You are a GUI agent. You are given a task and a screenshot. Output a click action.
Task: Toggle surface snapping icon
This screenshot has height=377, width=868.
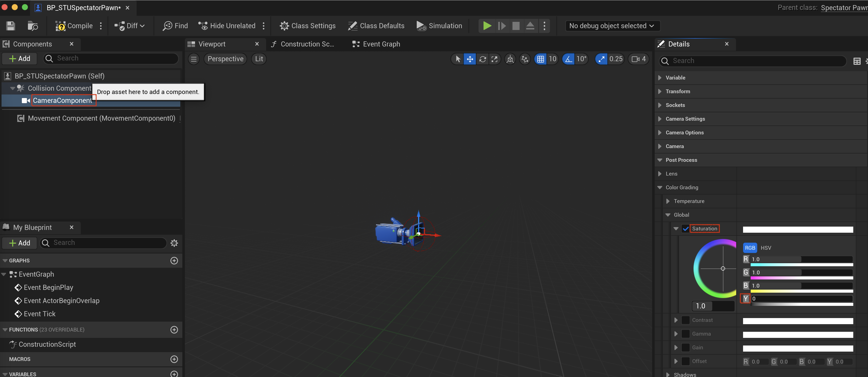[x=525, y=59]
